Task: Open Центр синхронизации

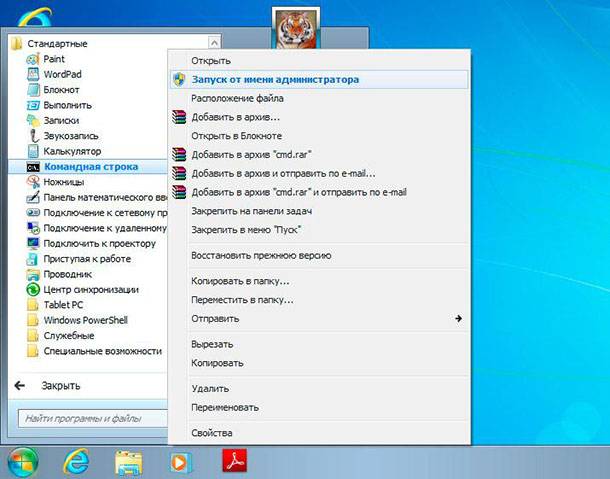Action: pos(82,290)
